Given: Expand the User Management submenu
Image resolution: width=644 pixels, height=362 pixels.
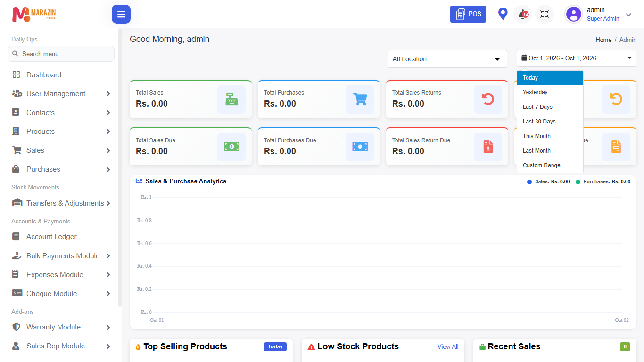Looking at the screenshot, I should (61, 94).
